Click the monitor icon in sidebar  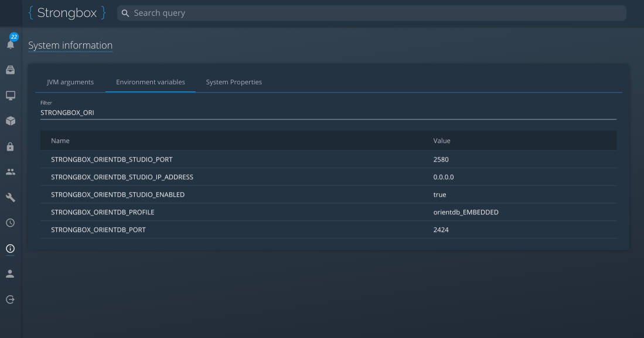(x=11, y=95)
